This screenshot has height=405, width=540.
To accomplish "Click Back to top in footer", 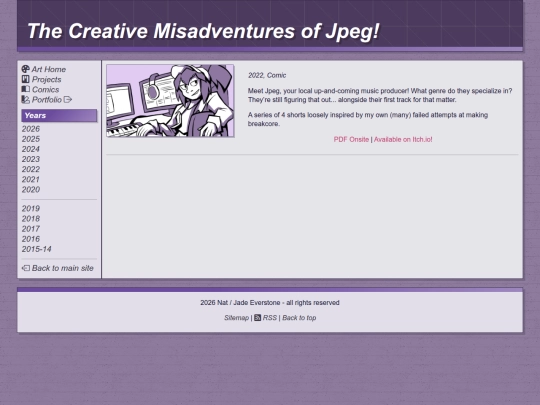I will point(299,318).
